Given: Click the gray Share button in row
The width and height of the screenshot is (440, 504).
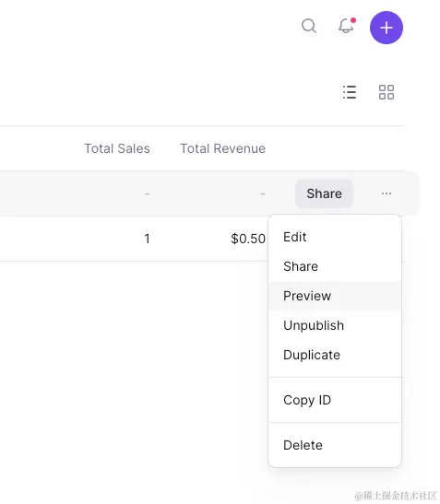Looking at the screenshot, I should coord(324,193).
